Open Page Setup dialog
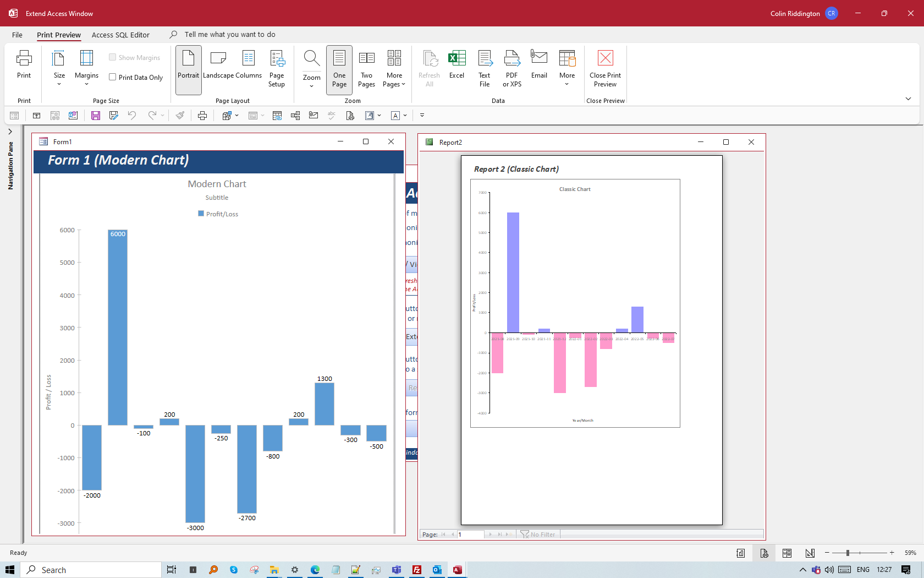 pyautogui.click(x=277, y=69)
